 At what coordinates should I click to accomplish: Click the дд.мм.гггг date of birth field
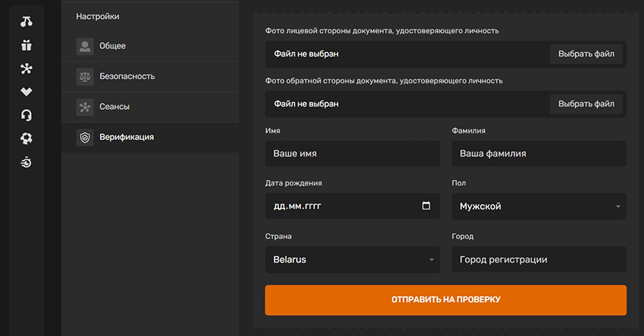pos(352,206)
